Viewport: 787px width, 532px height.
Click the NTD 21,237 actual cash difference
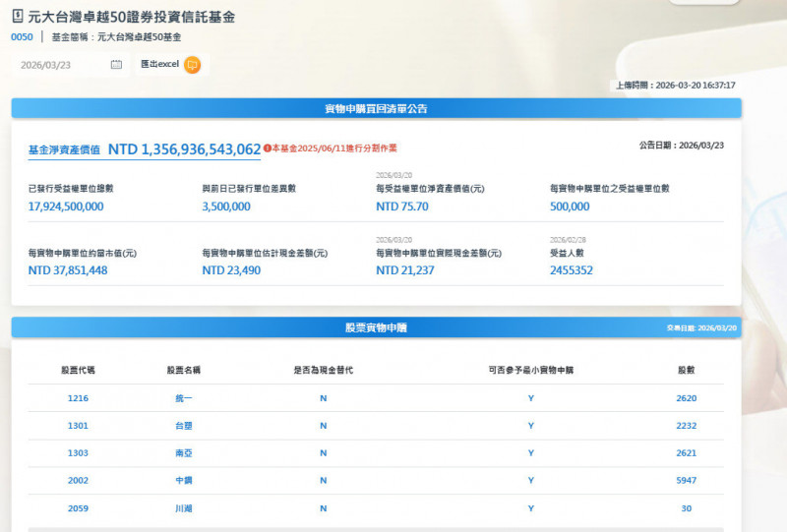[x=405, y=270]
